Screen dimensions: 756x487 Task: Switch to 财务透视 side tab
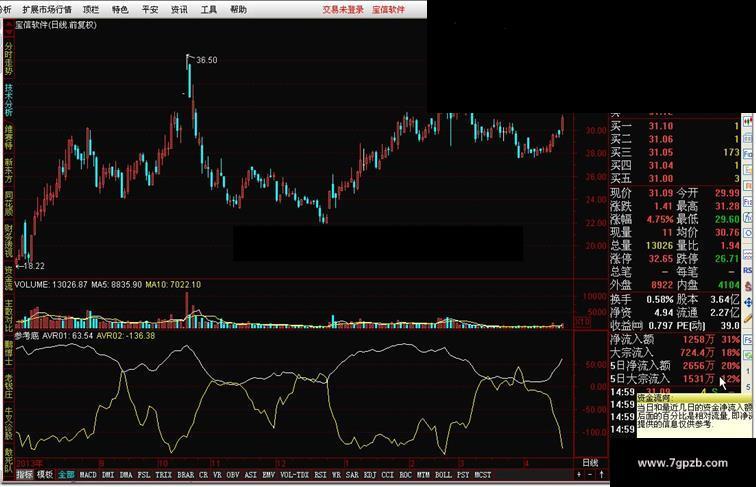click(x=8, y=241)
